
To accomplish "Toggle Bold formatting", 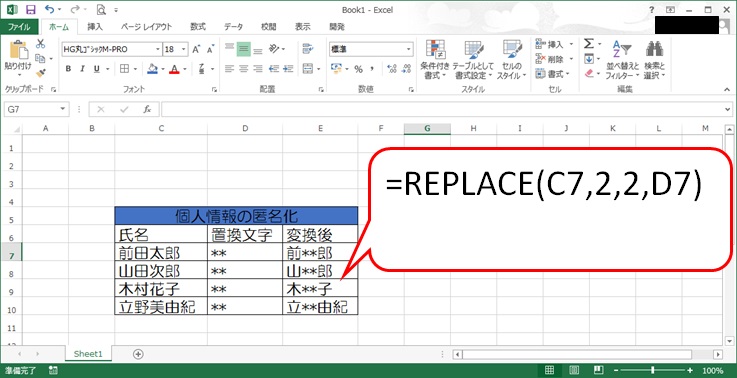I will click(68, 69).
